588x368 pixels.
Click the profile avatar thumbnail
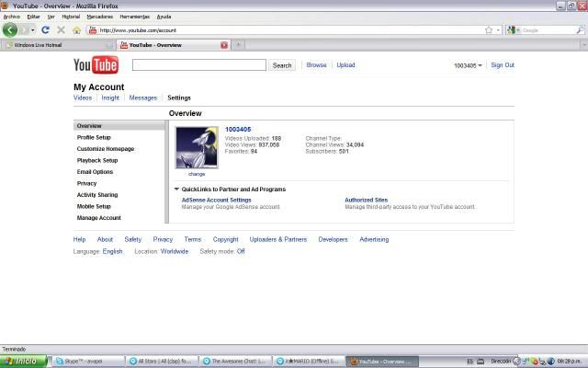coord(196,147)
